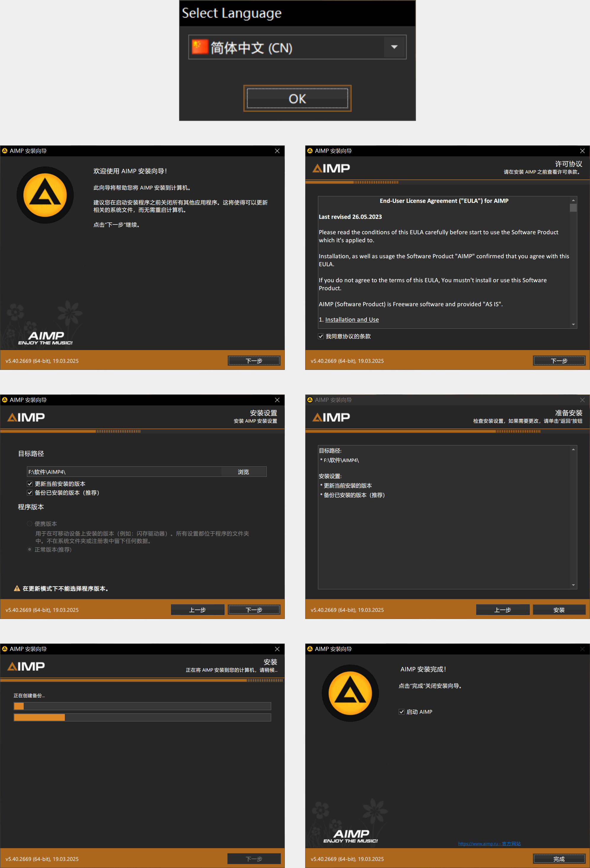Click 下一步 in the 许可协议 window
This screenshot has height=868, width=590.
point(559,360)
